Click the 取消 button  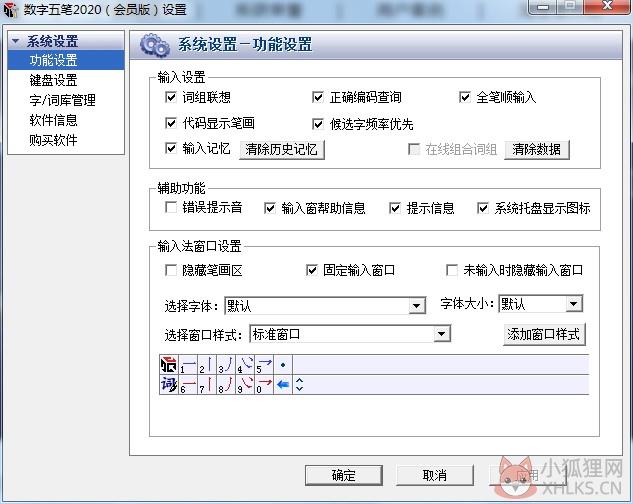(435, 475)
